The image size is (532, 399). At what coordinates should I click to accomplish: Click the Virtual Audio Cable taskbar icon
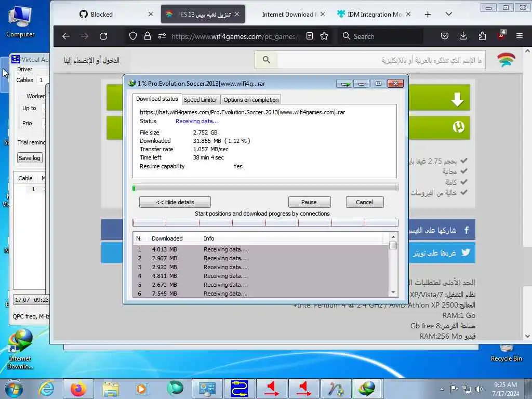pyautogui.click(x=239, y=389)
